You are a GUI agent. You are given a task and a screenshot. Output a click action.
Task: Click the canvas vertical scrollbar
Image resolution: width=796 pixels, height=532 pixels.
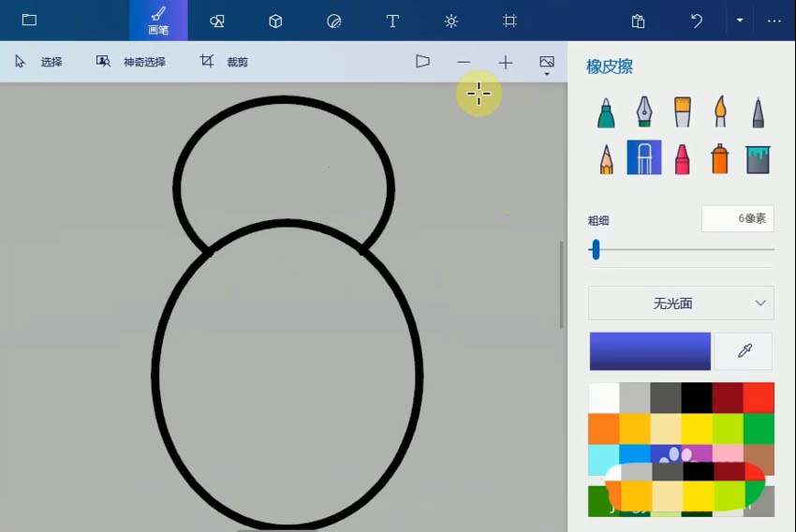[562, 285]
